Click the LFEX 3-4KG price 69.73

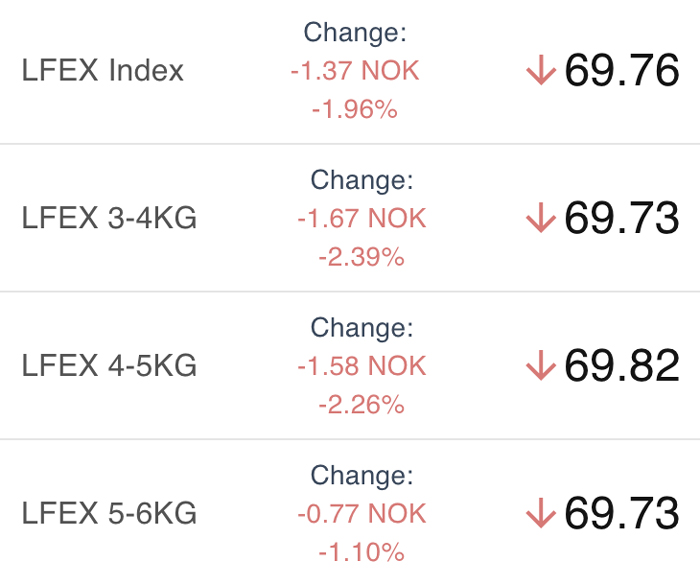tap(622, 218)
